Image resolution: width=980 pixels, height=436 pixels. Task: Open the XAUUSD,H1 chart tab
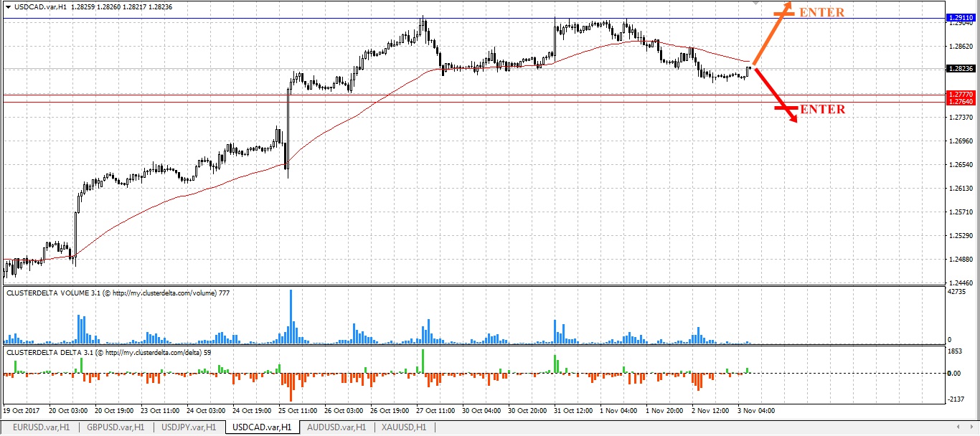click(405, 427)
